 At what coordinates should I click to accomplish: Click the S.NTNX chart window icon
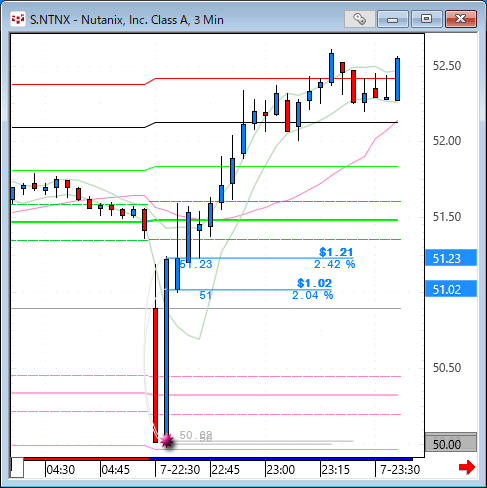point(18,19)
